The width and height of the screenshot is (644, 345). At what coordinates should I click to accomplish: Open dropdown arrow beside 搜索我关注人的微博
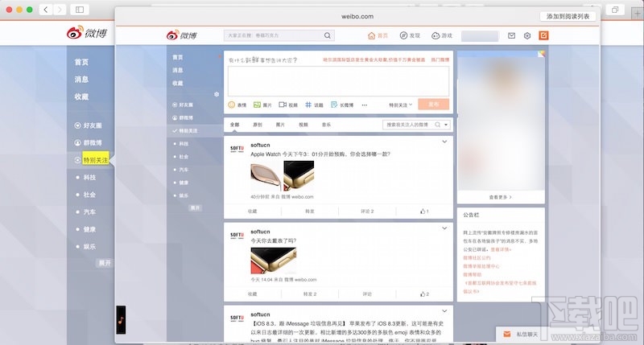point(446,125)
